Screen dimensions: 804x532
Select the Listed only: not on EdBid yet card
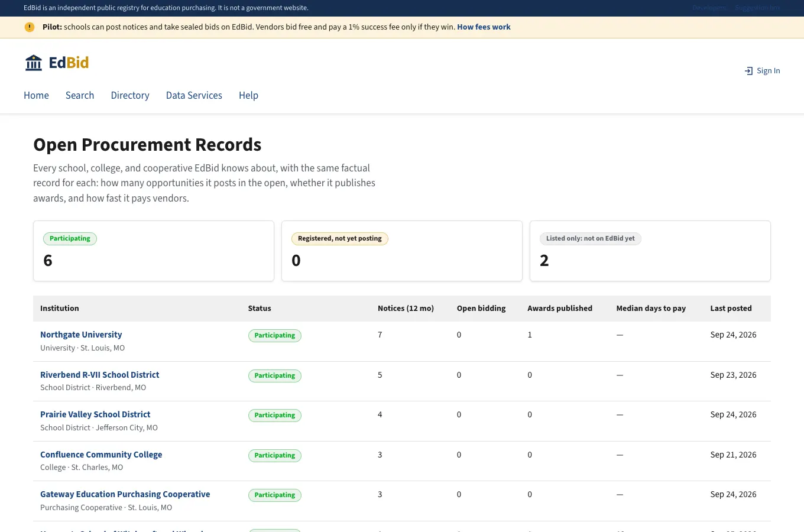point(650,251)
